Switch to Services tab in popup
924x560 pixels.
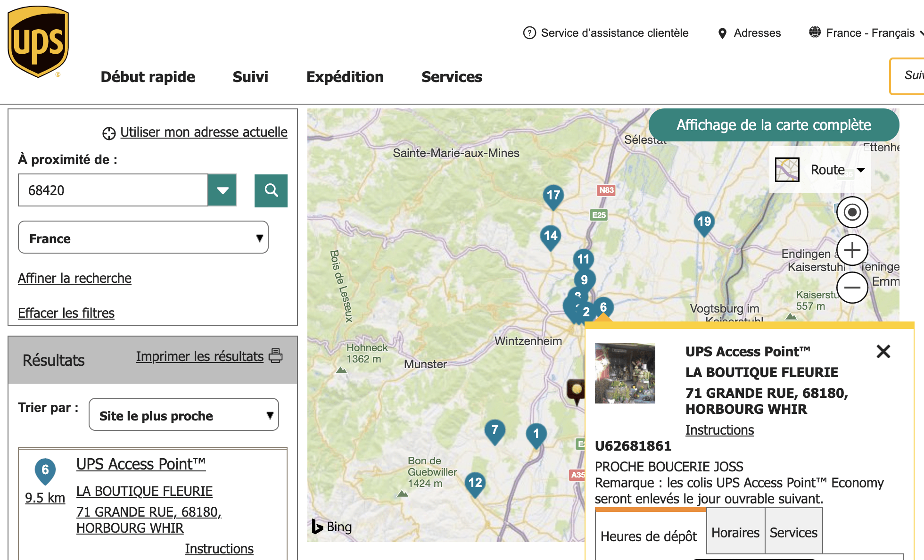tap(794, 532)
